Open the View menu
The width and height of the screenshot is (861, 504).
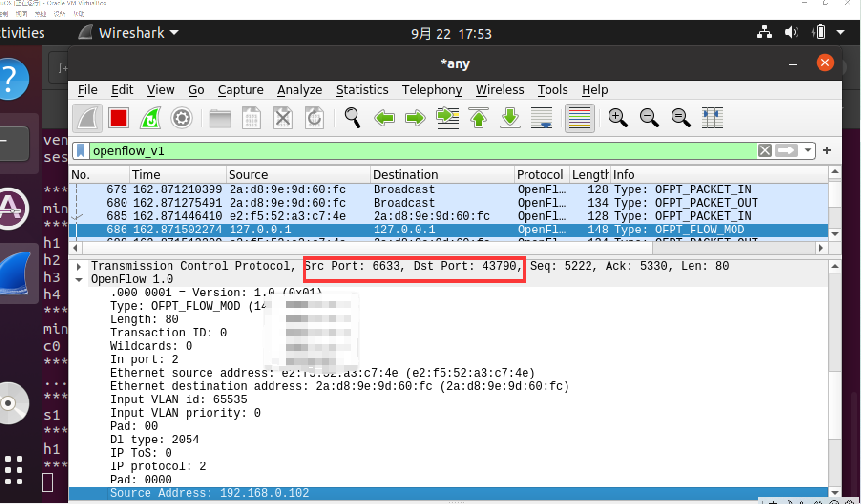(x=161, y=90)
